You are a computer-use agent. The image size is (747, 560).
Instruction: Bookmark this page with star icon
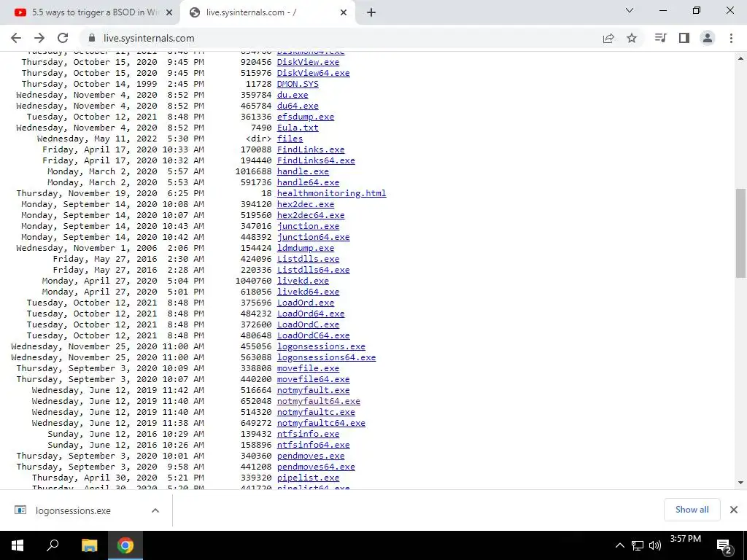pyautogui.click(x=632, y=38)
